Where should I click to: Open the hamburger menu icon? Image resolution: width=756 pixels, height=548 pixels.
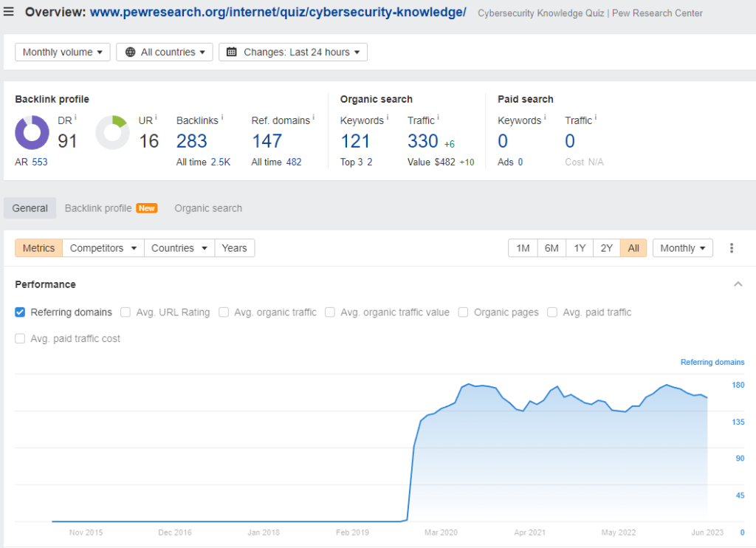point(9,13)
